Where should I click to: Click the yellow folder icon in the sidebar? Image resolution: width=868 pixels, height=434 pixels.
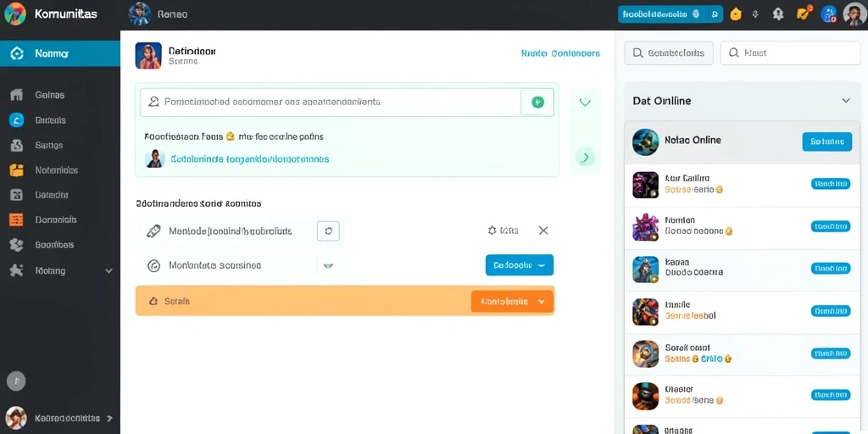(17, 170)
